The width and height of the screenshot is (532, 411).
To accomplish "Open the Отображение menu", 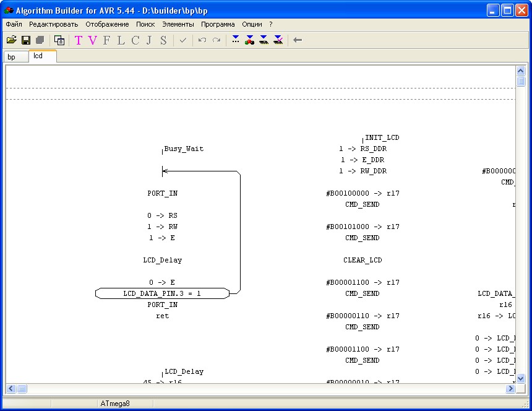I will 107,24.
